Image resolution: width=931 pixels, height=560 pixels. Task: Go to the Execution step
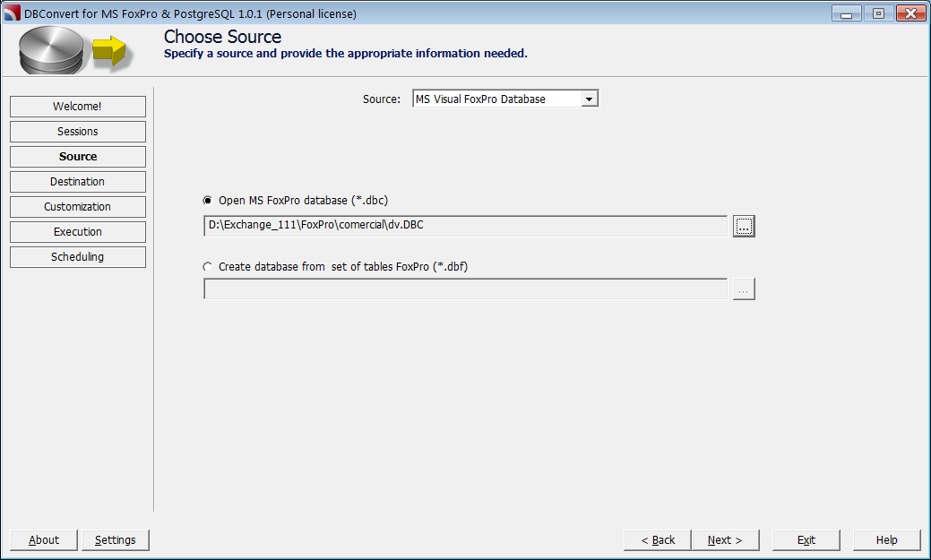tap(78, 231)
